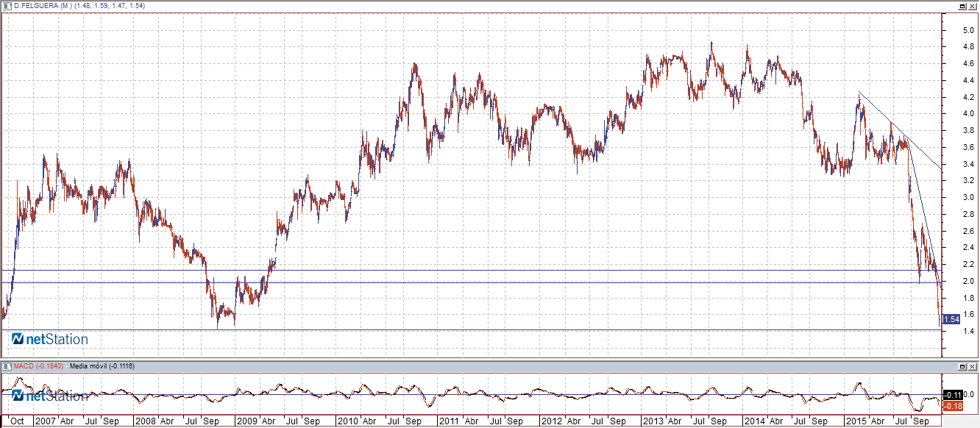
Task: Click the 1.54 current price tag
Action: click(x=951, y=319)
